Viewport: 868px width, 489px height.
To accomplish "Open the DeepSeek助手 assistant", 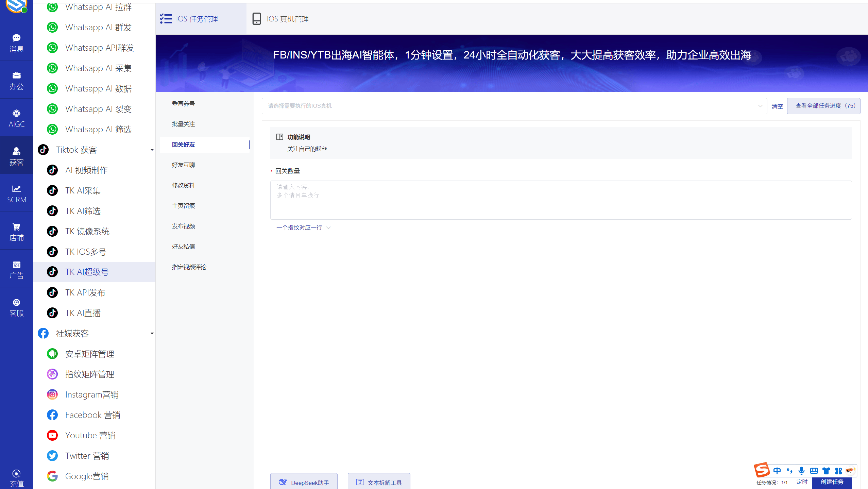I will [x=304, y=482].
